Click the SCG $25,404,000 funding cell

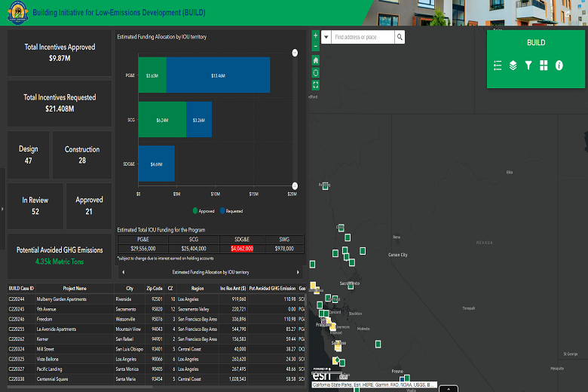pyautogui.click(x=194, y=249)
